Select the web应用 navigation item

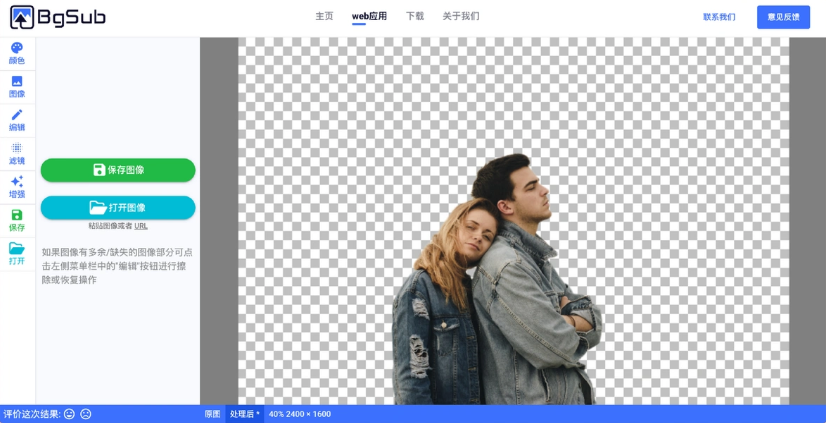point(369,16)
